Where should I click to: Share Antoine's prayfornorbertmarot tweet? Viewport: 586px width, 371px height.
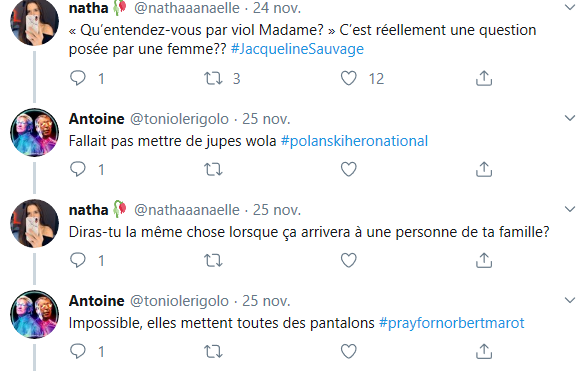pyautogui.click(x=484, y=351)
